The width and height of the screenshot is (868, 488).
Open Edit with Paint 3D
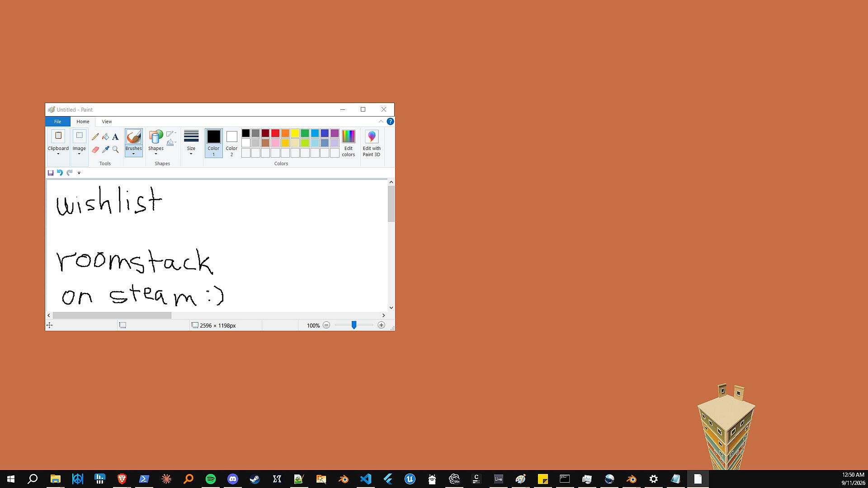[x=372, y=143]
